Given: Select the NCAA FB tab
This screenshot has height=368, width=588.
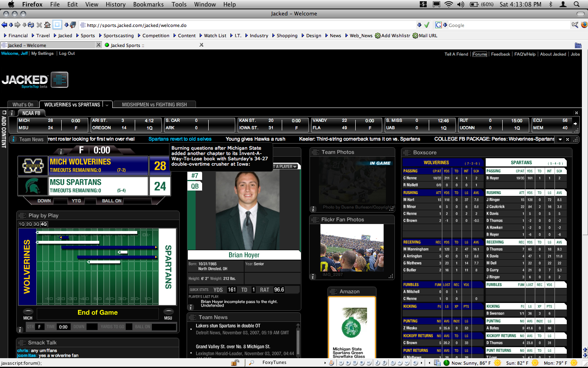Looking at the screenshot, I should (x=31, y=113).
